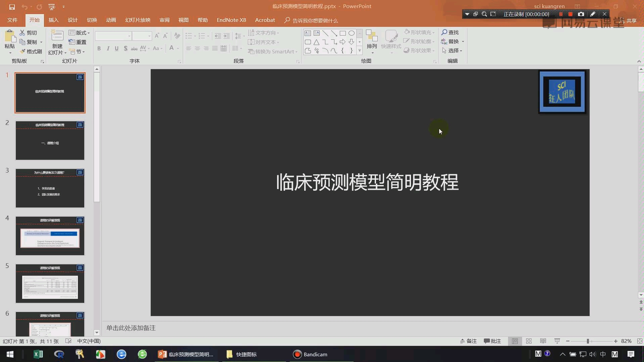The width and height of the screenshot is (644, 362).
Task: Switch to slide sorter view
Action: (x=529, y=341)
